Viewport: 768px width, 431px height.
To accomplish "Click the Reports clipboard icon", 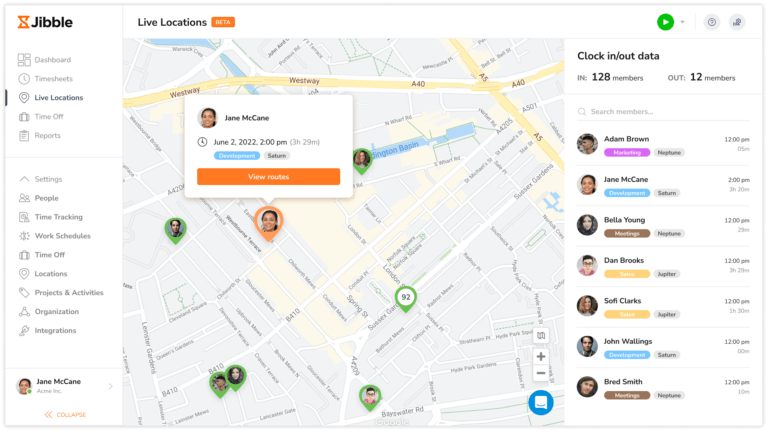I will click(24, 136).
